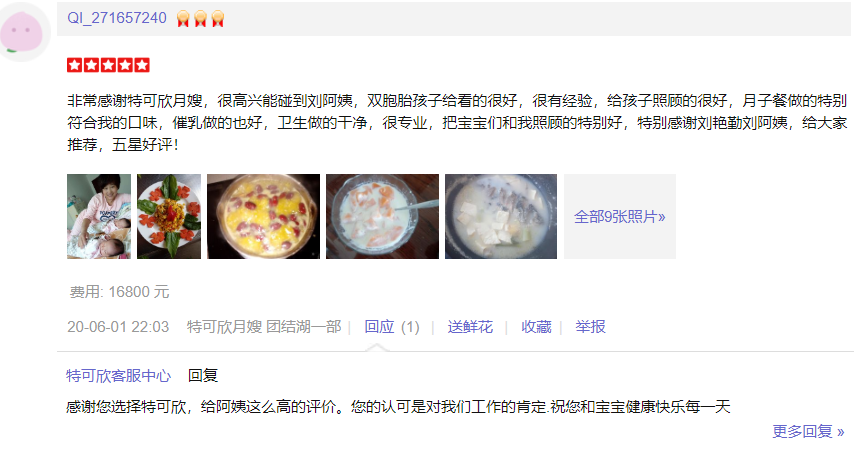Click the third red rating star

pos(109,65)
